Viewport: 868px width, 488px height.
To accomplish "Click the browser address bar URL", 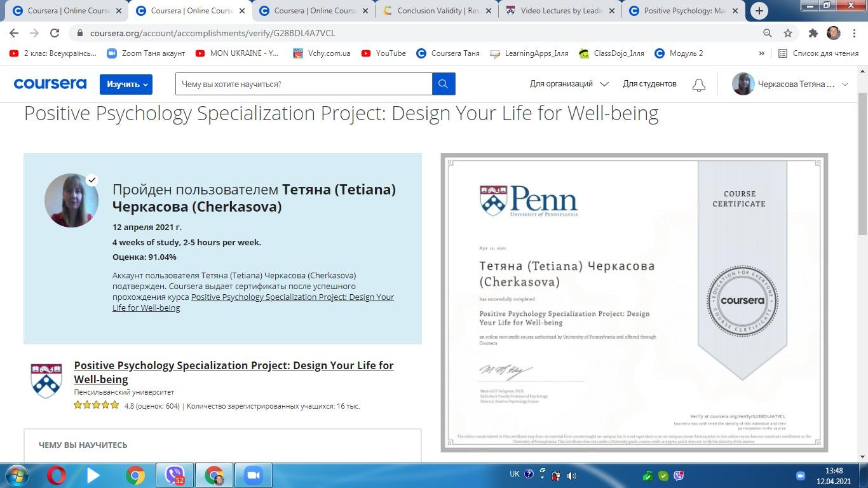I will (x=212, y=33).
